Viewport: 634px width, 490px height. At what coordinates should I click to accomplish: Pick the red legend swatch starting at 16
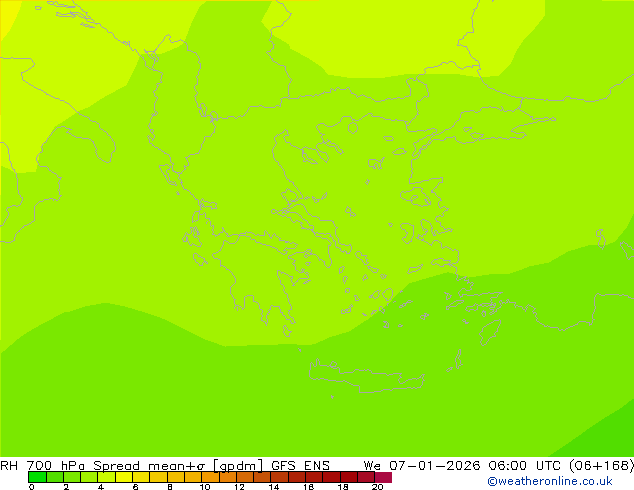point(315,477)
